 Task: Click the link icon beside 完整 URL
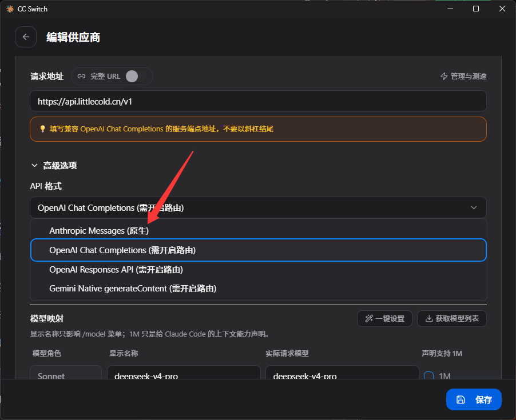[x=81, y=76]
